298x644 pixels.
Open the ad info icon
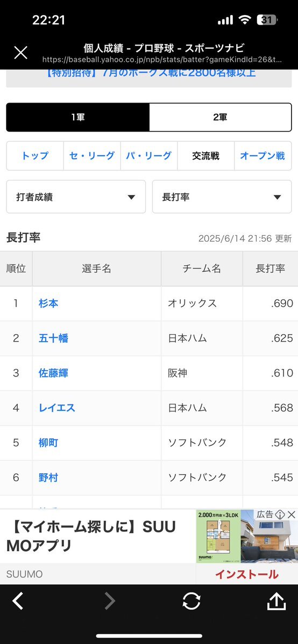pos(280,515)
